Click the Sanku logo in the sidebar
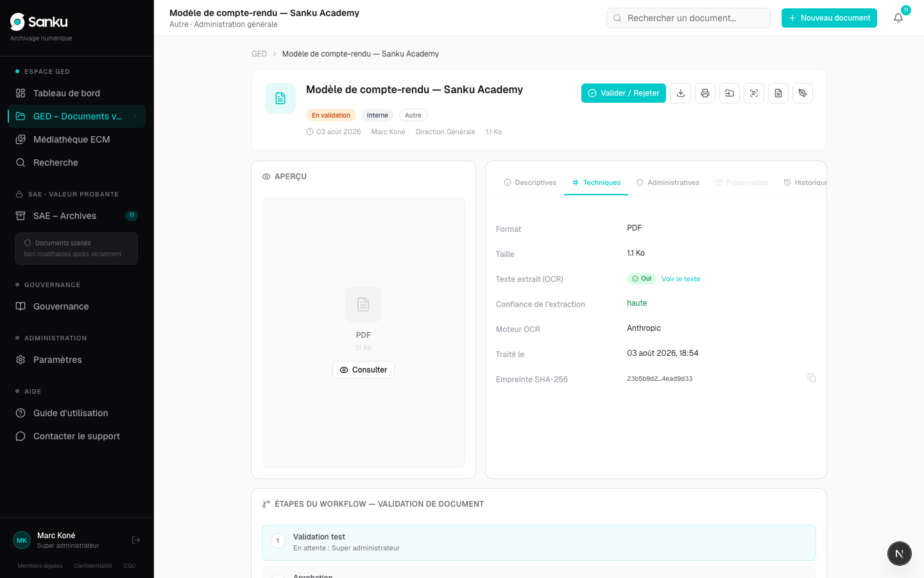This screenshot has width=924, height=578. click(x=39, y=22)
